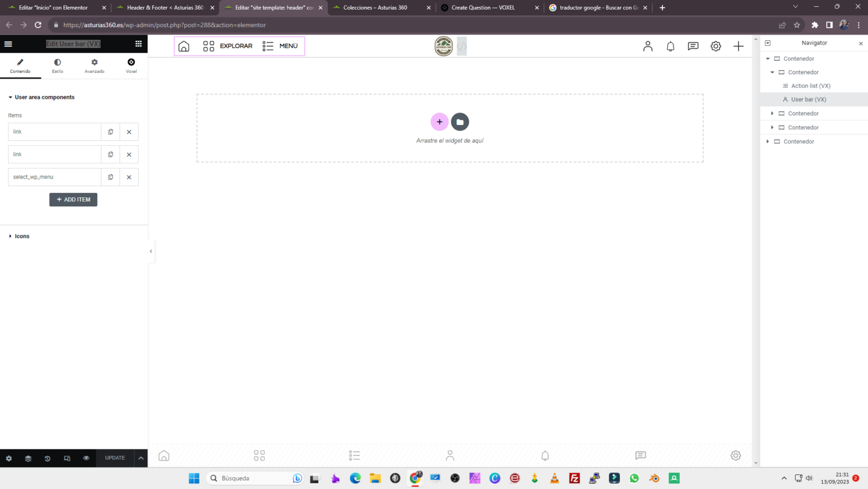
Task: Add a new container with the plus icon
Action: point(440,122)
